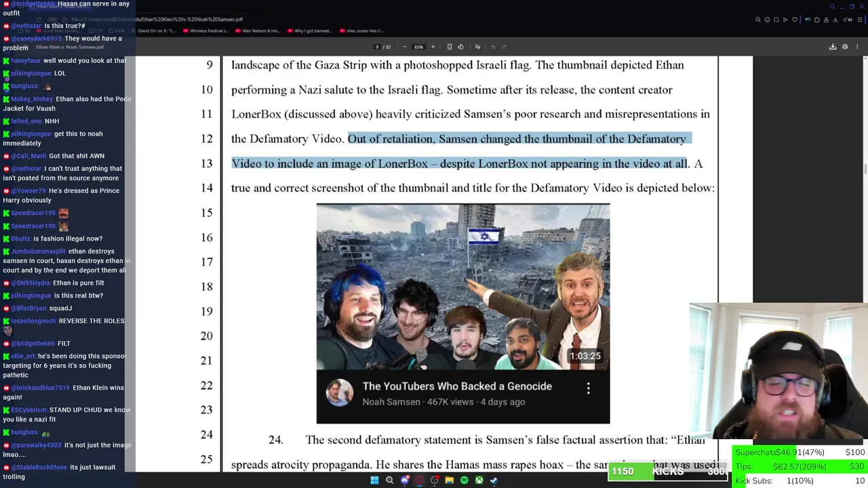Click the 1:03:25 duration badge

[585, 356]
